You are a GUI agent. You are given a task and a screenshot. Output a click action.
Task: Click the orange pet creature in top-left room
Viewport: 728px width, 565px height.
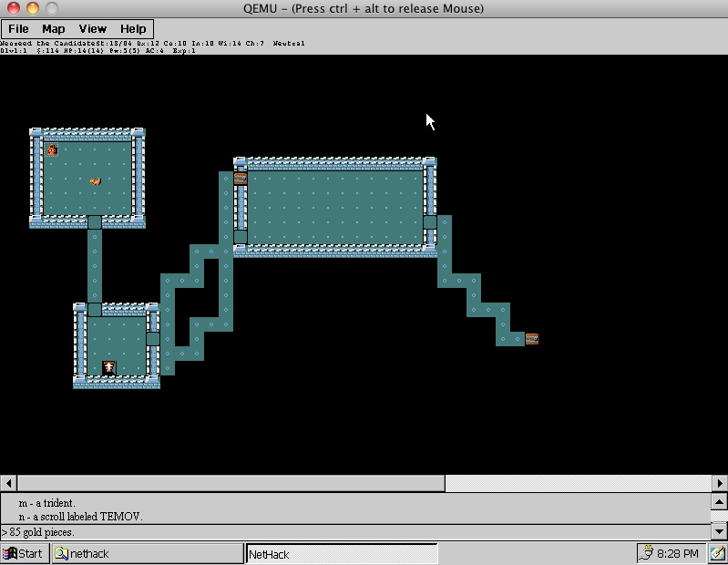[x=95, y=181]
